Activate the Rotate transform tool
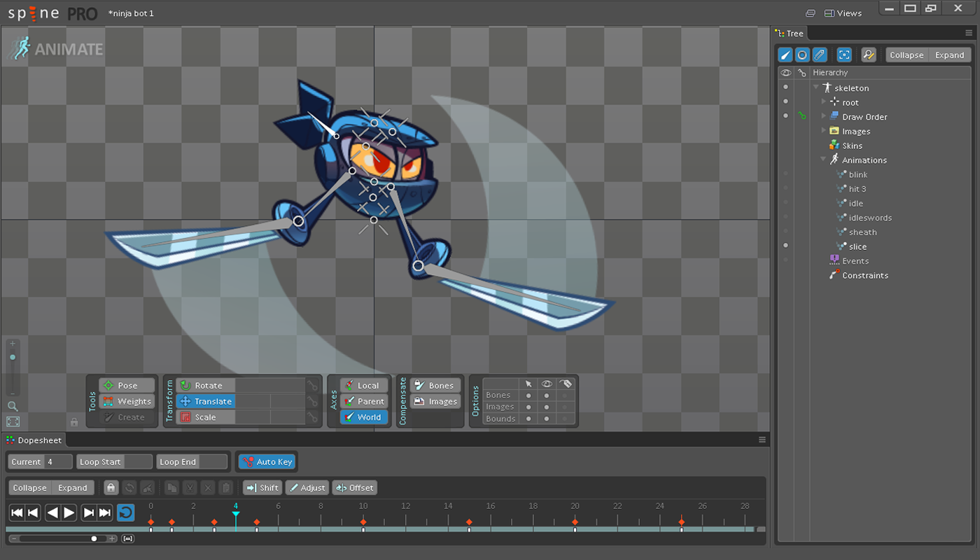Image resolution: width=980 pixels, height=560 pixels. pos(206,386)
